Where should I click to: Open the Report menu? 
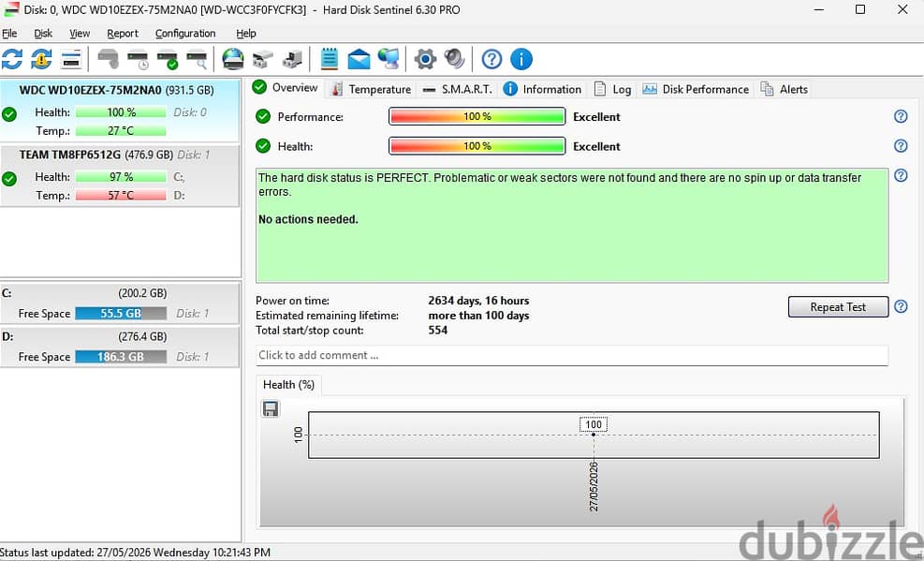coord(123,34)
